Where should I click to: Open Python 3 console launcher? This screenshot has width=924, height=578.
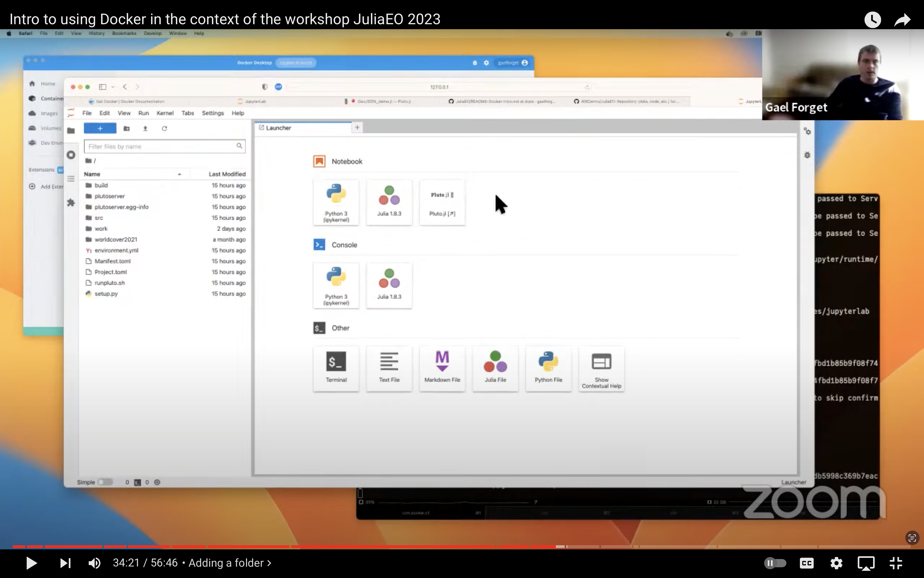coord(336,285)
